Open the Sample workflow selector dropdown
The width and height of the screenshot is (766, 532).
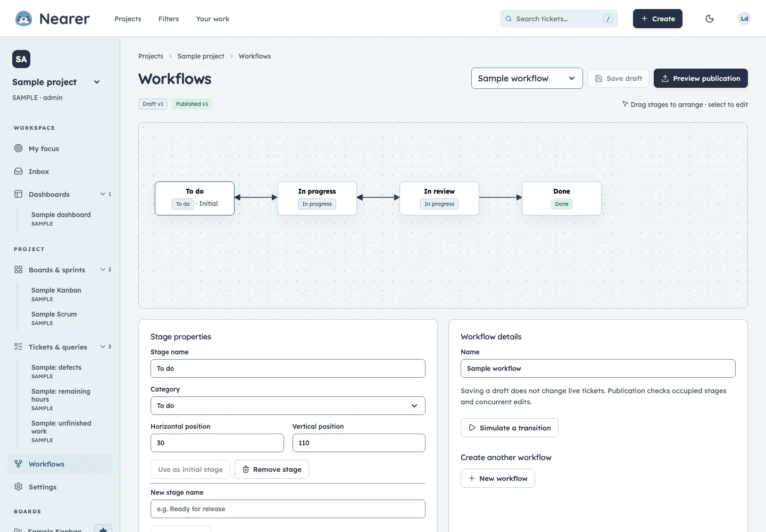(527, 78)
